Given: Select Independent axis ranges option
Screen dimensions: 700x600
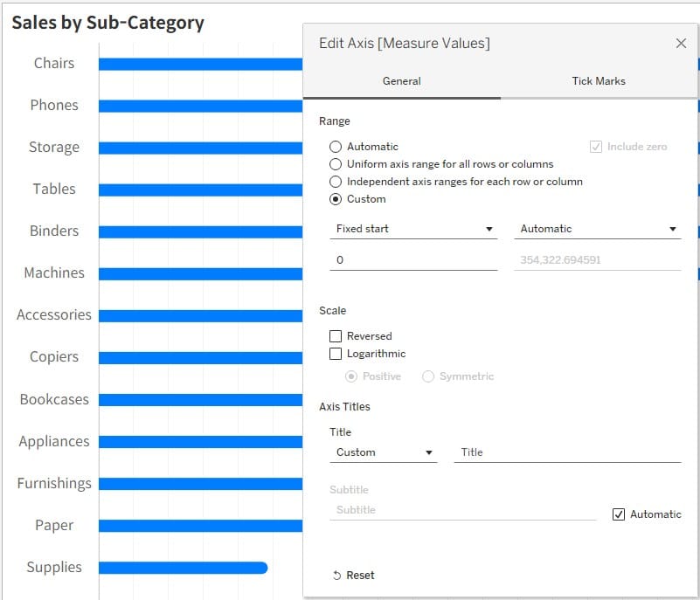Looking at the screenshot, I should click(x=336, y=182).
